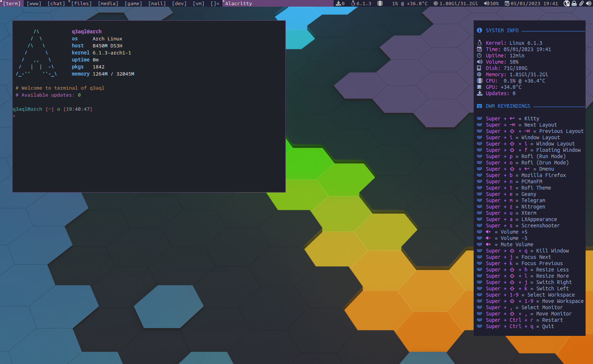Click the memory chip icon in the top bar

pos(436,3)
